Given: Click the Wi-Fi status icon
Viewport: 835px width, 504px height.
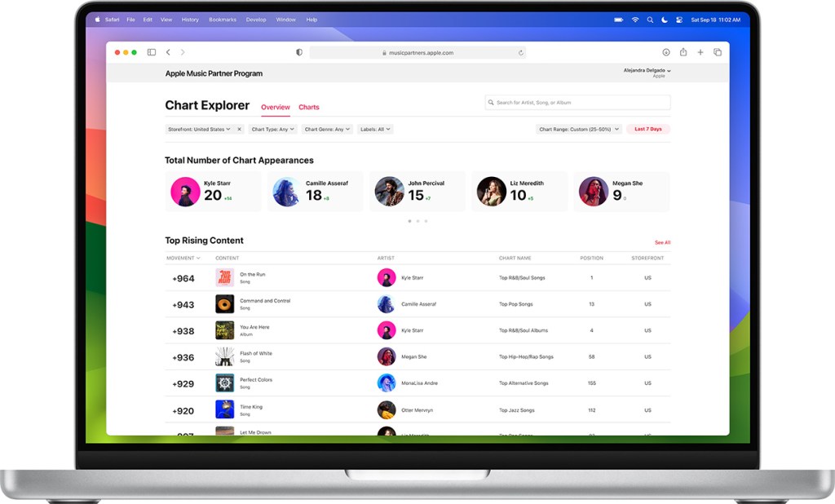Looking at the screenshot, I should pyautogui.click(x=635, y=20).
